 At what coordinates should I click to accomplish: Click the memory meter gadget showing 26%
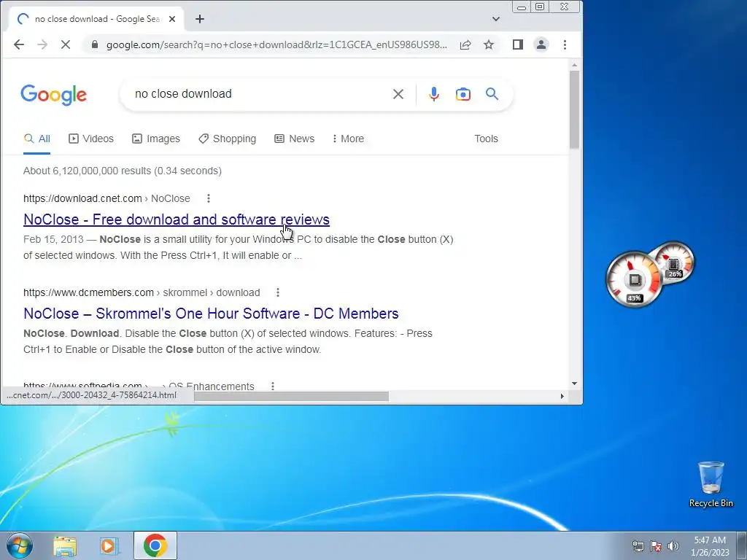(x=676, y=262)
